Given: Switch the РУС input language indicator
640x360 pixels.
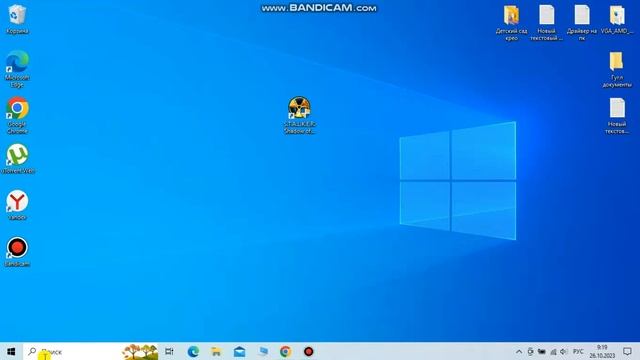Looking at the screenshot, I should tap(578, 351).
